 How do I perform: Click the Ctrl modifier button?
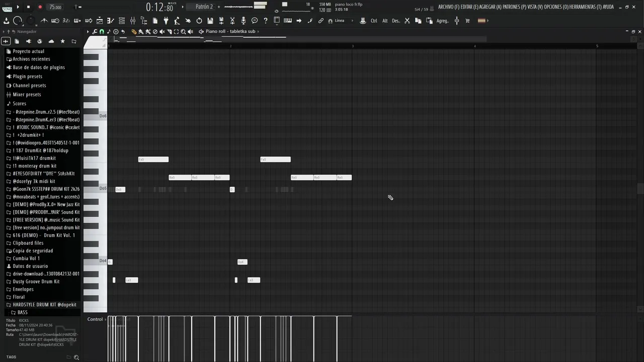tap(374, 21)
